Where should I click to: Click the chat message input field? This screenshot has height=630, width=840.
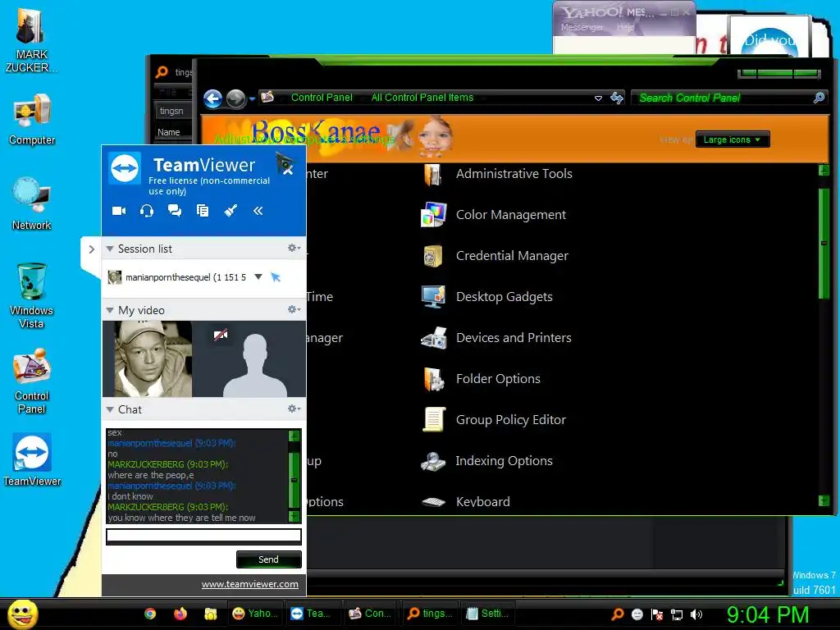point(203,536)
